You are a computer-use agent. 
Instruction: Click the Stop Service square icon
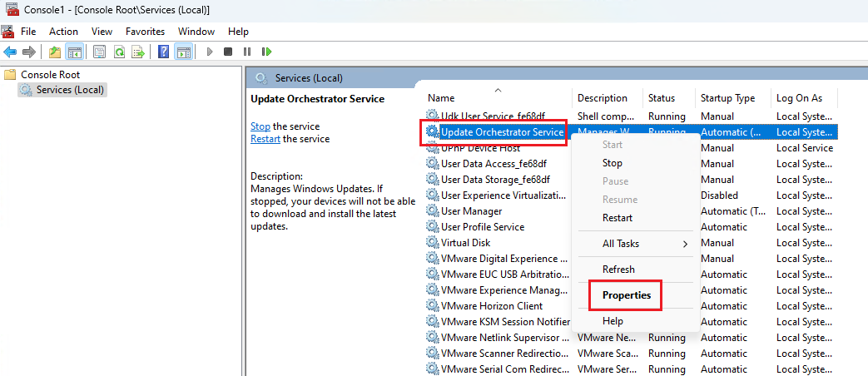point(227,52)
